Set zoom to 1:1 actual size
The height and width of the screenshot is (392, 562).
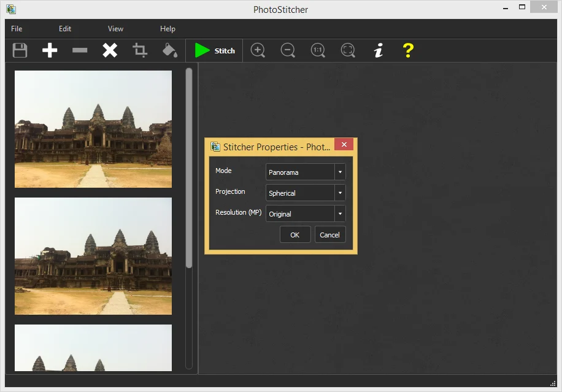point(318,50)
